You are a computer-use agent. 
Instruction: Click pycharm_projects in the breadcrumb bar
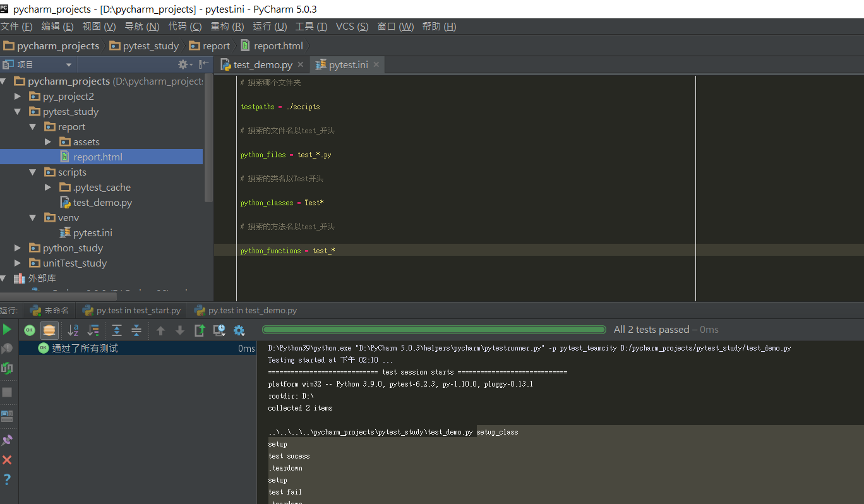point(51,45)
